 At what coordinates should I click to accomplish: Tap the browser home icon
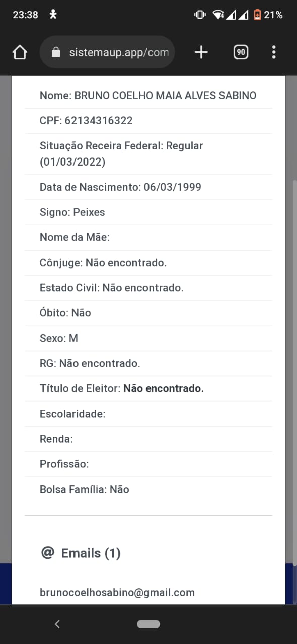(x=20, y=52)
